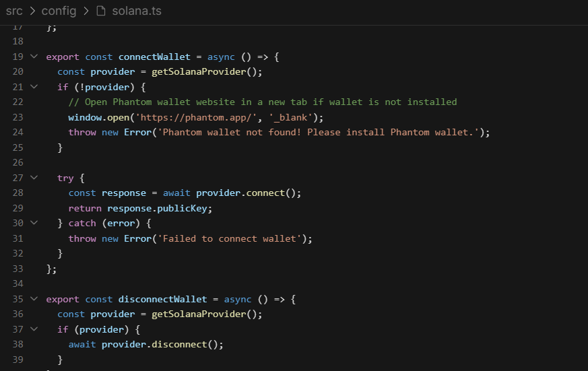
Task: Open the solana.ts breadcrumb item
Action: (137, 11)
